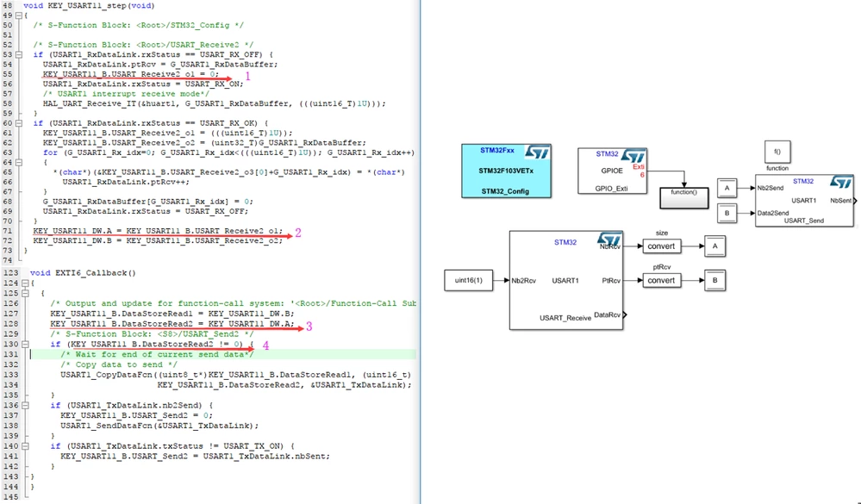Click the size convert block
Image resolution: width=861 pixels, height=504 pixels.
pyautogui.click(x=661, y=246)
